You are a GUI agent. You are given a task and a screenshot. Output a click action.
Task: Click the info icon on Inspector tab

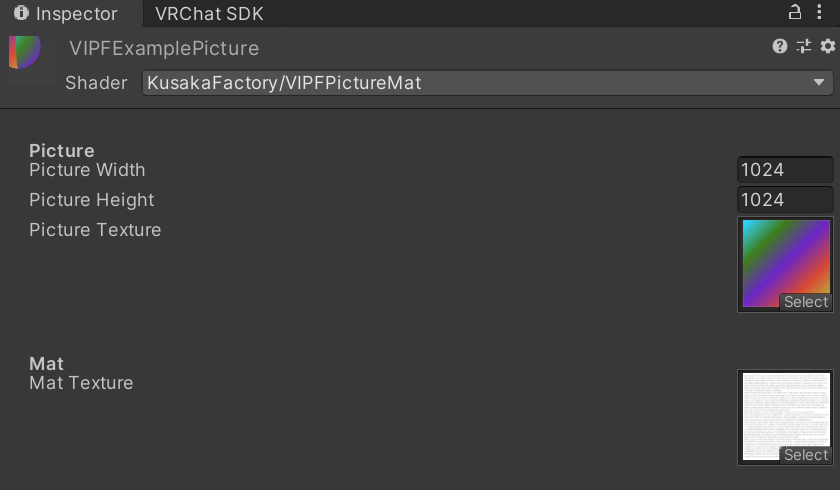[21, 14]
